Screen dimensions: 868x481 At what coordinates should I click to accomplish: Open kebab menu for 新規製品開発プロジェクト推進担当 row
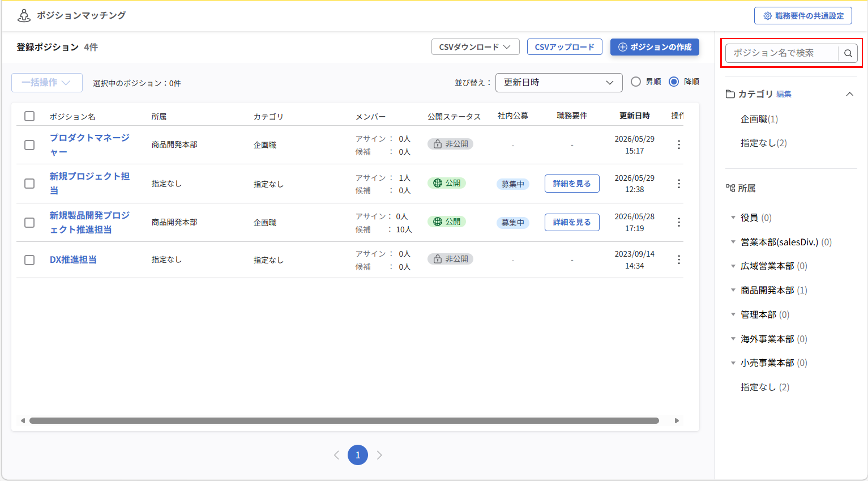click(x=679, y=222)
